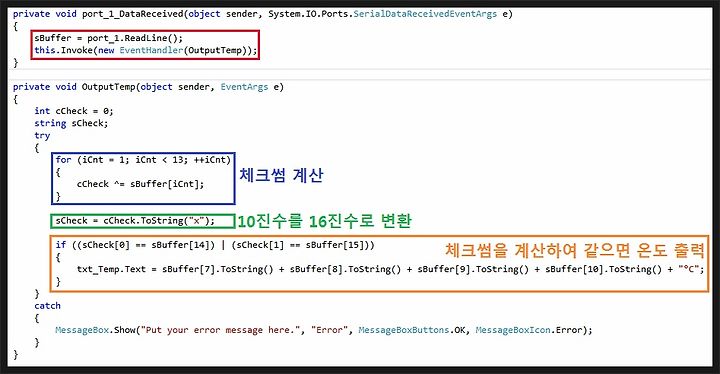
Task: Click the catch keyword
Action: coord(47,306)
